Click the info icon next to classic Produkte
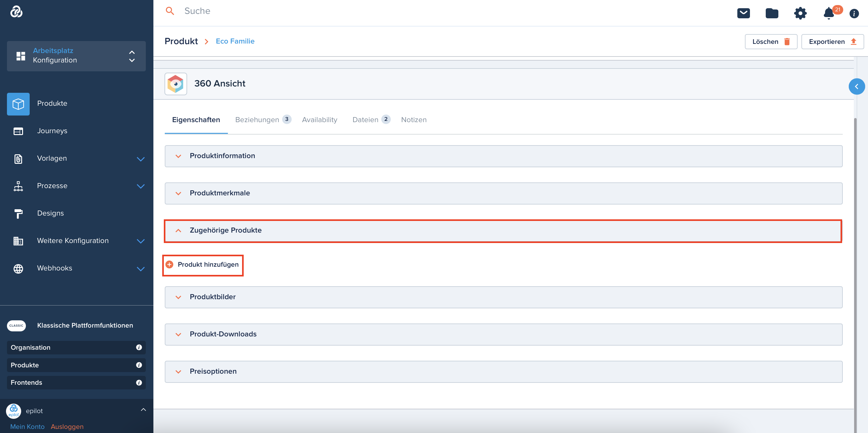868x433 pixels. coord(139,365)
